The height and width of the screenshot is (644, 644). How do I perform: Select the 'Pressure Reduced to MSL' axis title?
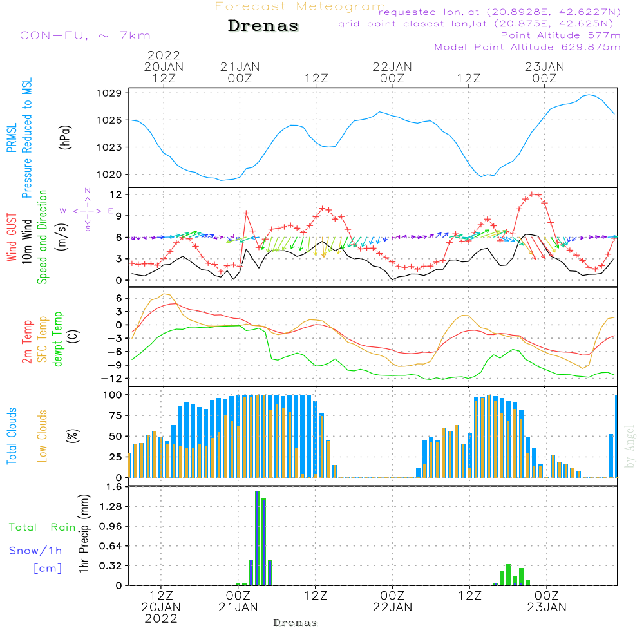click(26, 138)
